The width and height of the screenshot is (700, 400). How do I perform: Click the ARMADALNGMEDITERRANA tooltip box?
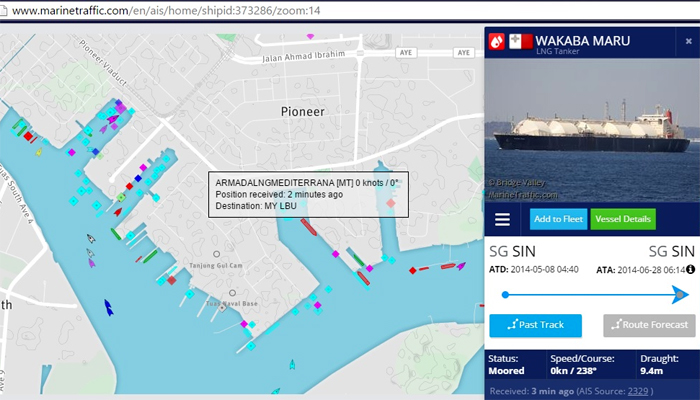click(308, 195)
